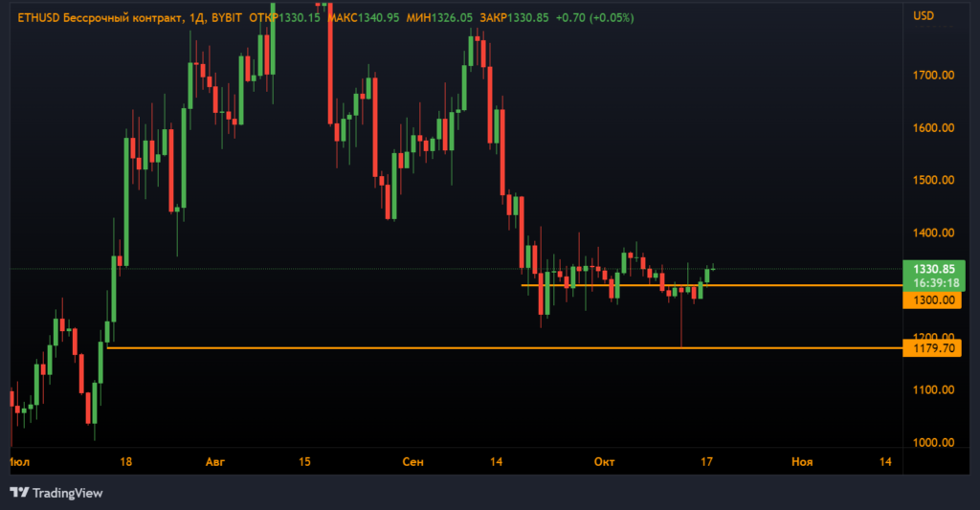This screenshot has height=510, width=980.
Task: Select the upper horizontal line at 1300.00
Action: (x=712, y=286)
